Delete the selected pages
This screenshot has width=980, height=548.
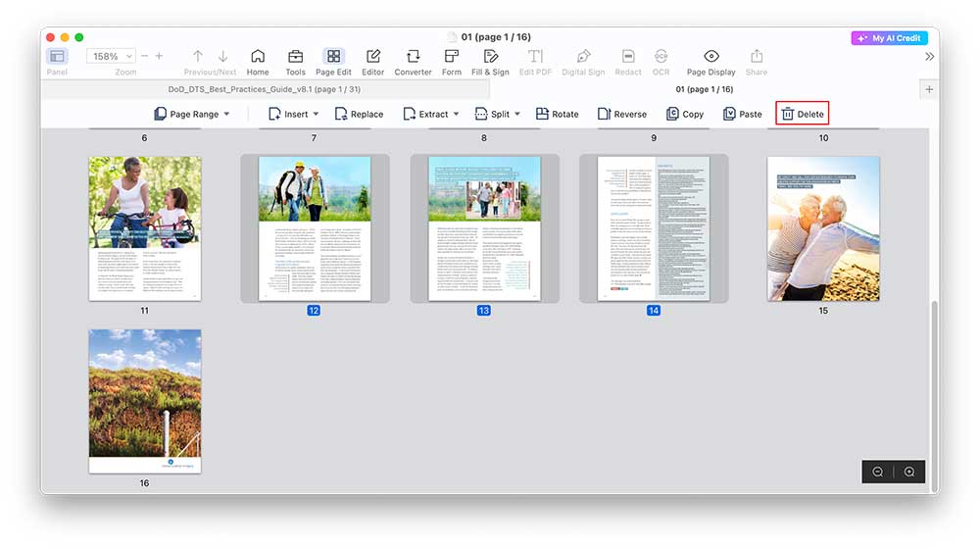click(x=803, y=114)
